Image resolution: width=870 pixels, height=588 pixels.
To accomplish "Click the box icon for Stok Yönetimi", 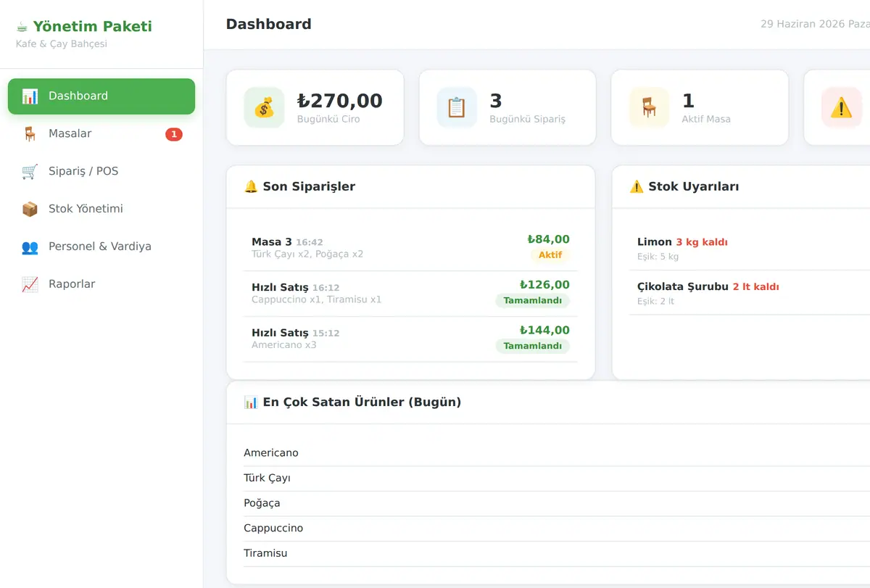I will click(x=30, y=210).
